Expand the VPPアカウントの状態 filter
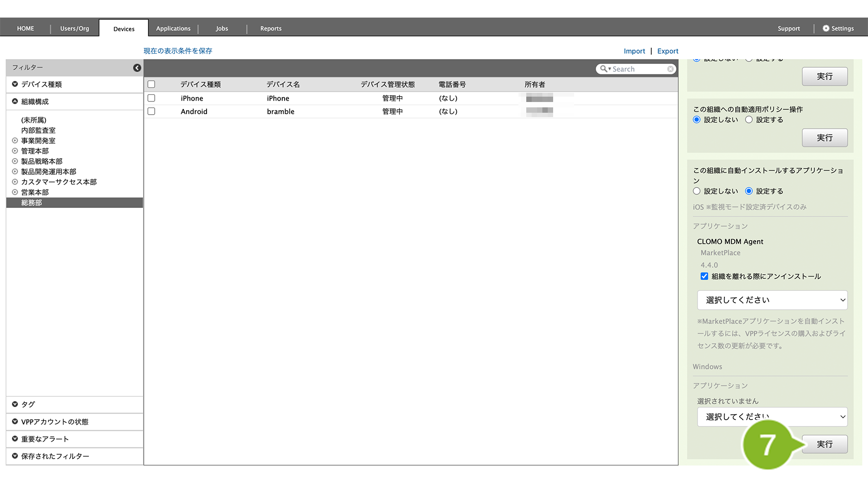The height and width of the screenshot is (488, 868). [x=15, y=422]
